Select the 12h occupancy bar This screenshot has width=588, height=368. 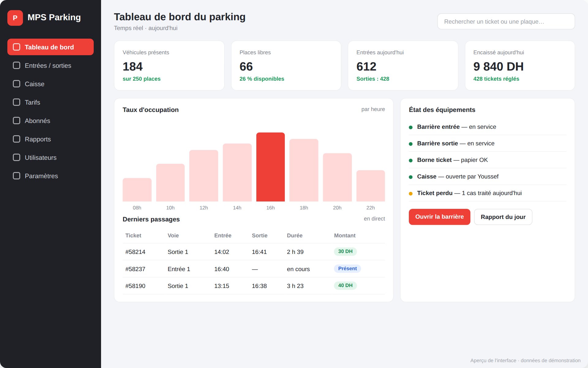tap(204, 176)
